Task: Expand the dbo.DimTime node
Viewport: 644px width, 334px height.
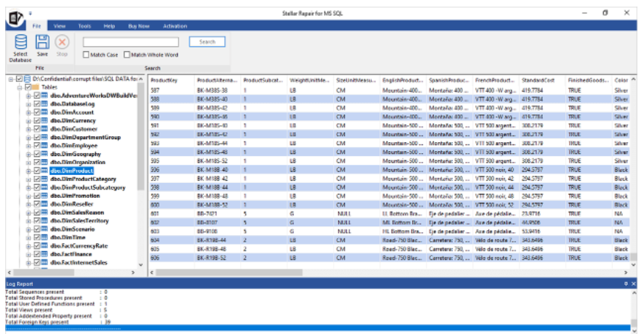Action: 29,237
